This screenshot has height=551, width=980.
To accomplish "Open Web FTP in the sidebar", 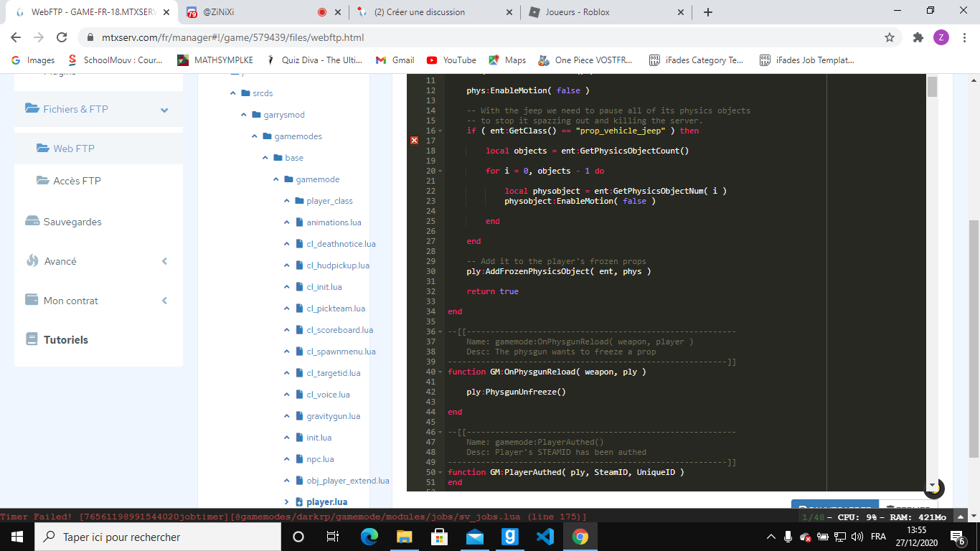I will click(74, 149).
